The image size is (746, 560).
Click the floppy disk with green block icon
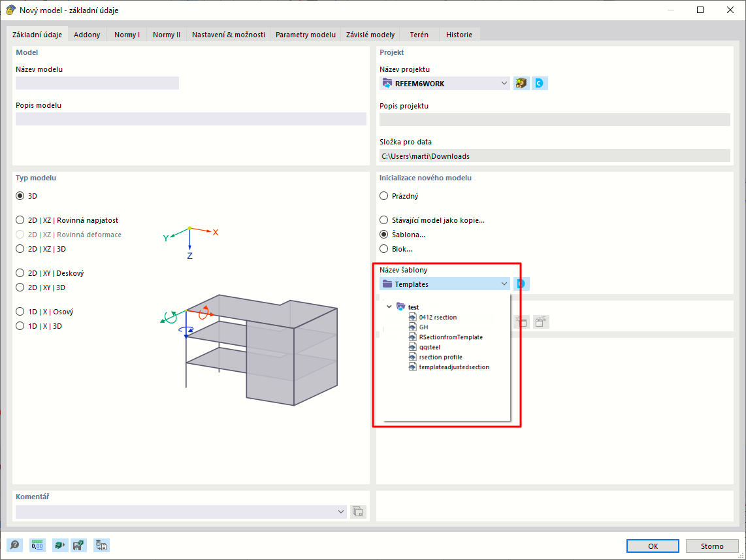tap(78, 545)
